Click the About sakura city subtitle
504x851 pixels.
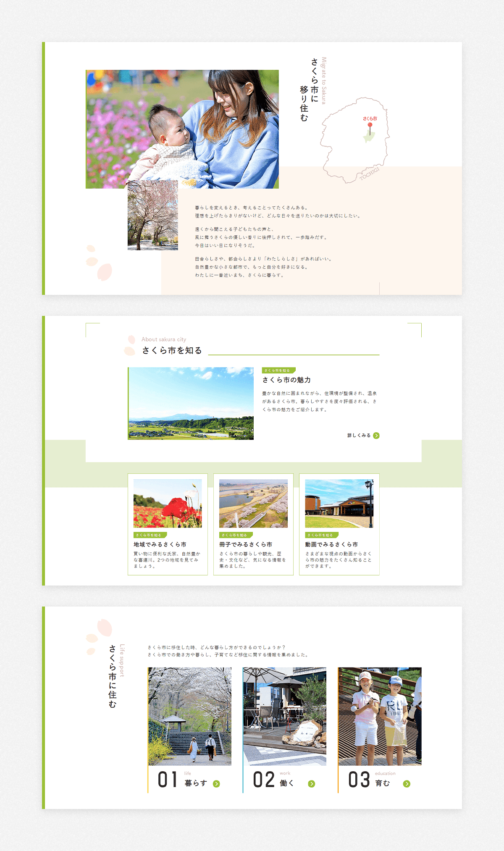click(x=164, y=339)
